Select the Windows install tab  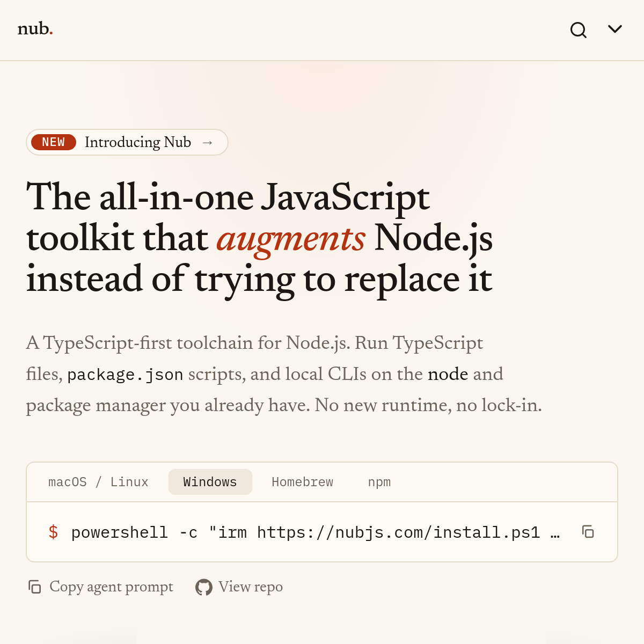210,482
